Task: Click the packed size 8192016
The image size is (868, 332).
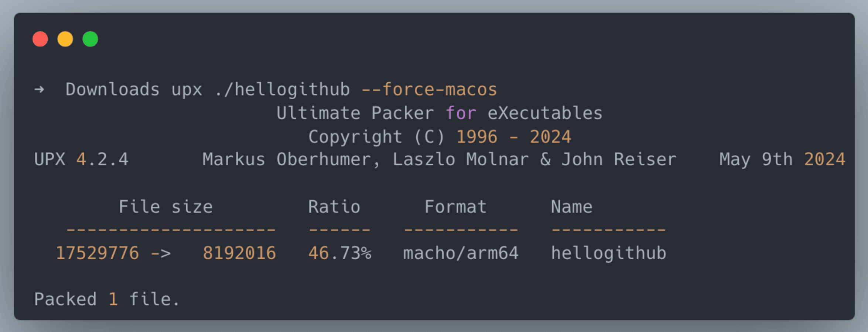Action: pyautogui.click(x=239, y=253)
